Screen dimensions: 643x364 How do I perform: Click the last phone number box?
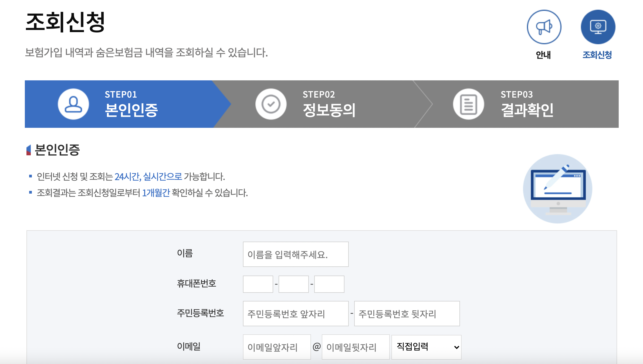coord(329,284)
